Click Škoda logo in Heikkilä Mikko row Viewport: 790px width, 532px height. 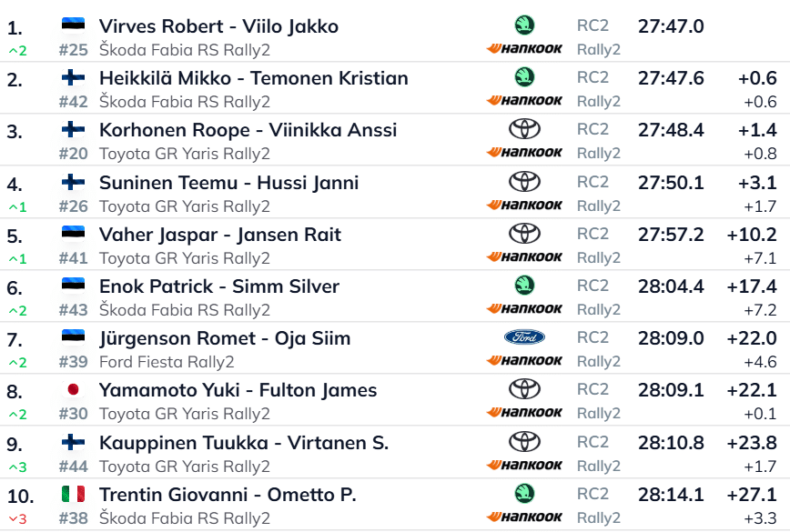[x=524, y=77]
